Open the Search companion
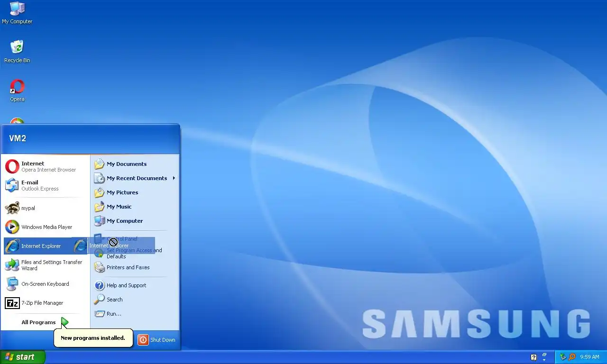 pyautogui.click(x=135, y=300)
